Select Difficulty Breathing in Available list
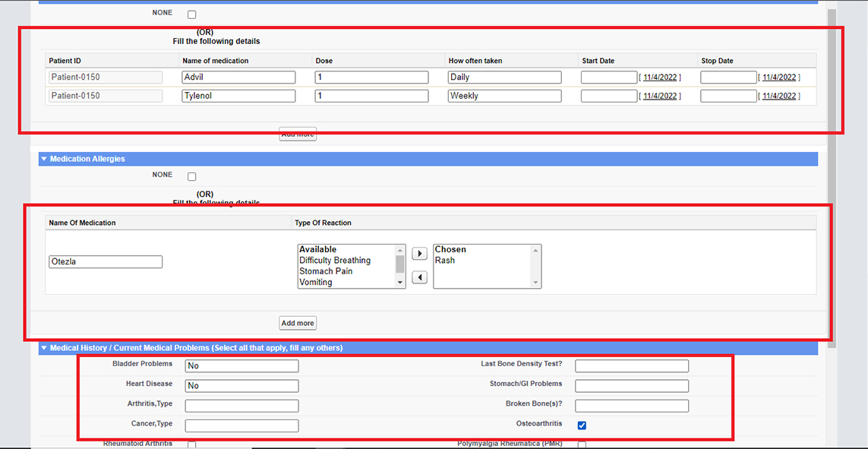Screen dimensions: 868x449 click(x=335, y=261)
